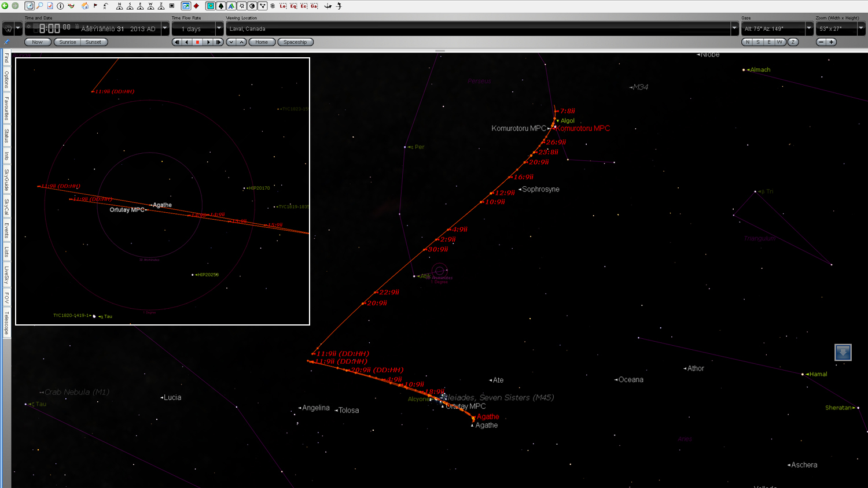Open the magnifier Find icon

pyautogui.click(x=39, y=6)
